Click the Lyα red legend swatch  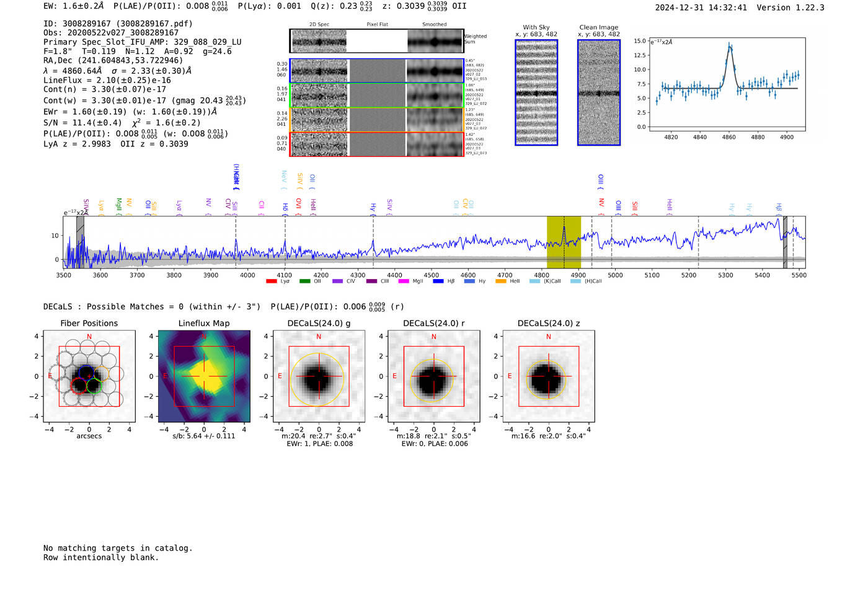(271, 281)
